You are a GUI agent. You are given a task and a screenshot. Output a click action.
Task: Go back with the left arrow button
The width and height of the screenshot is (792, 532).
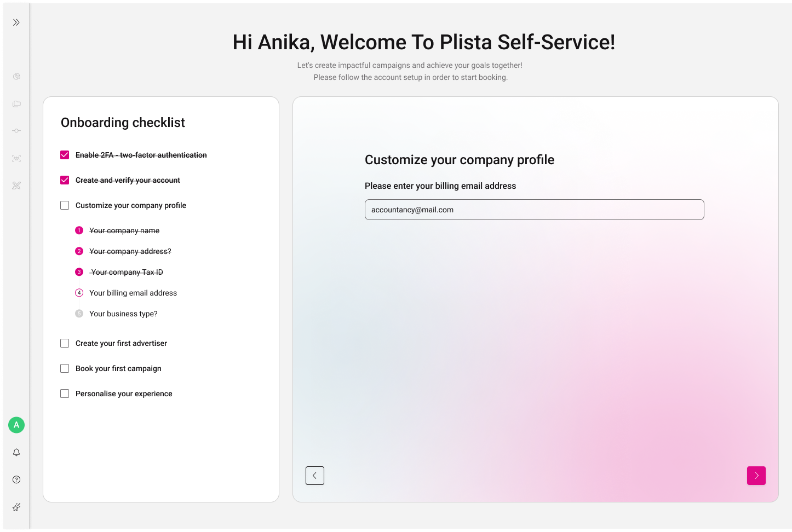point(315,476)
